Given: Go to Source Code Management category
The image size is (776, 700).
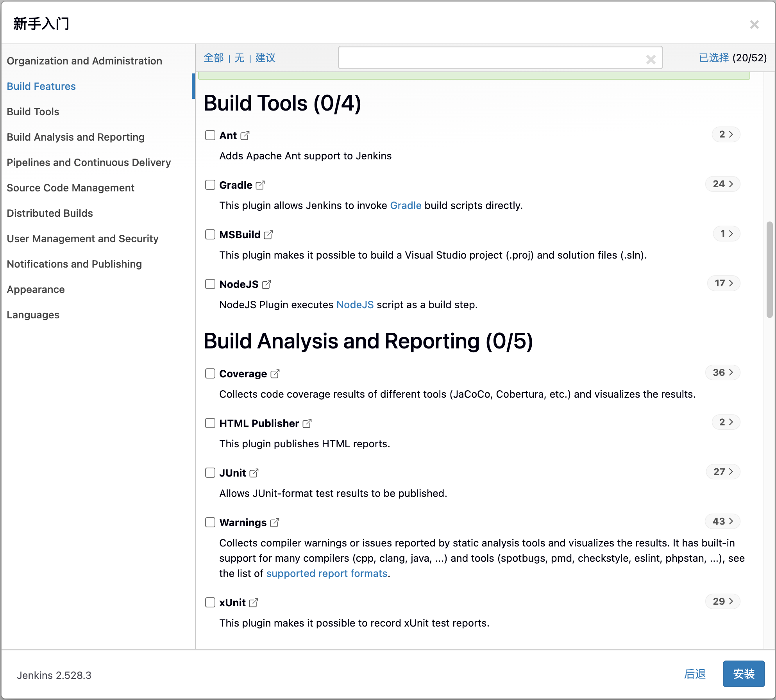Looking at the screenshot, I should point(70,188).
